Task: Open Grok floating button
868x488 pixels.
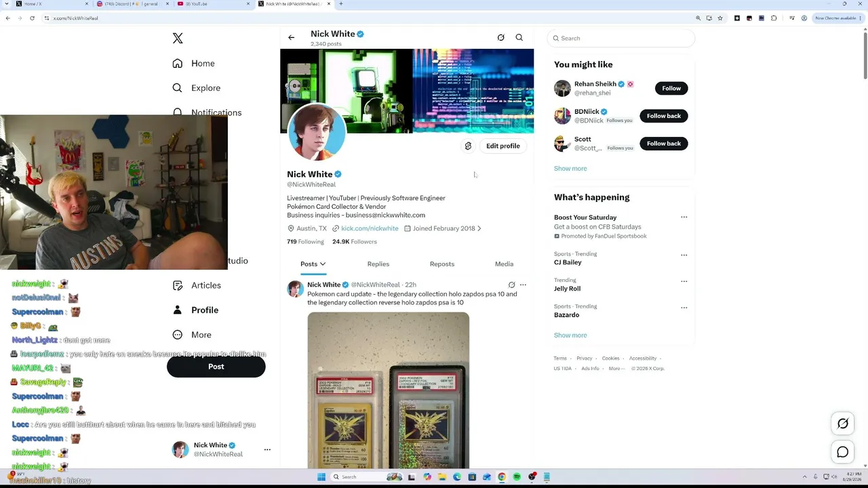Action: pyautogui.click(x=843, y=424)
